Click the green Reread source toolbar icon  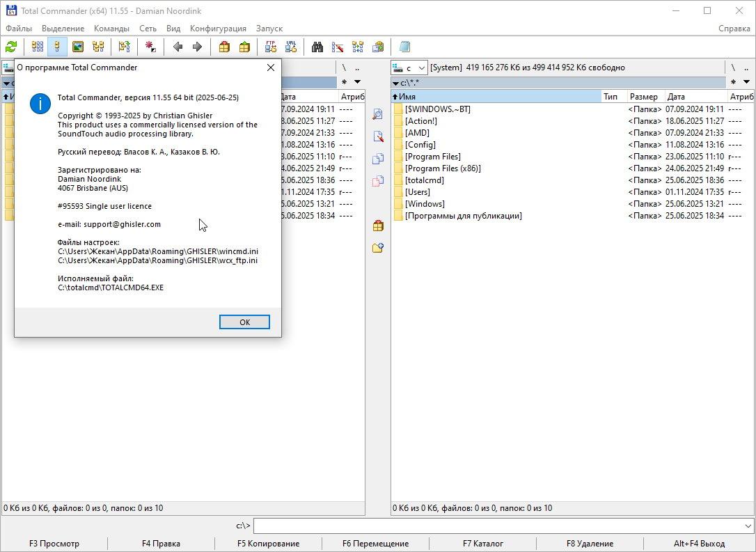click(x=11, y=47)
